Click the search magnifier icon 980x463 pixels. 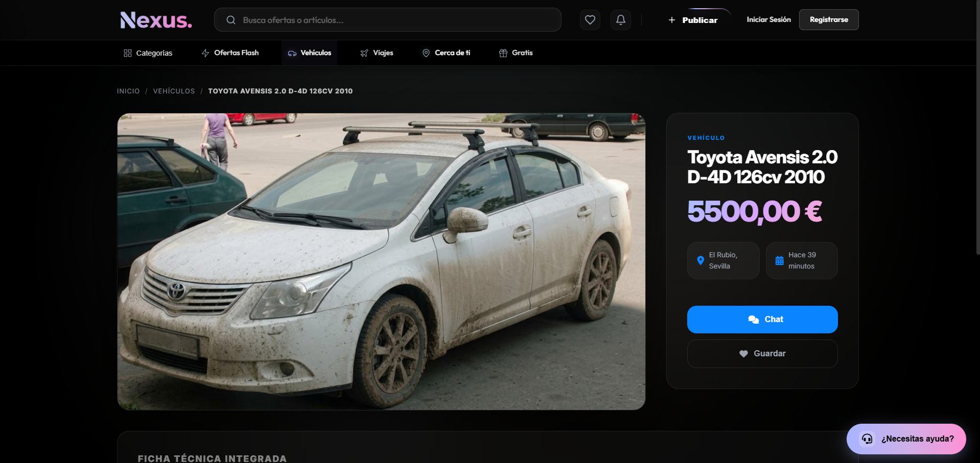(x=231, y=20)
